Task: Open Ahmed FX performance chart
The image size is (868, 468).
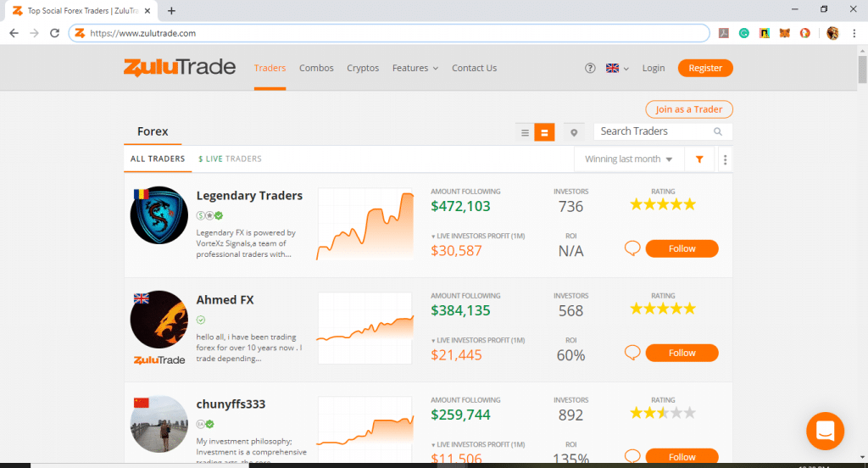Action: click(x=364, y=328)
